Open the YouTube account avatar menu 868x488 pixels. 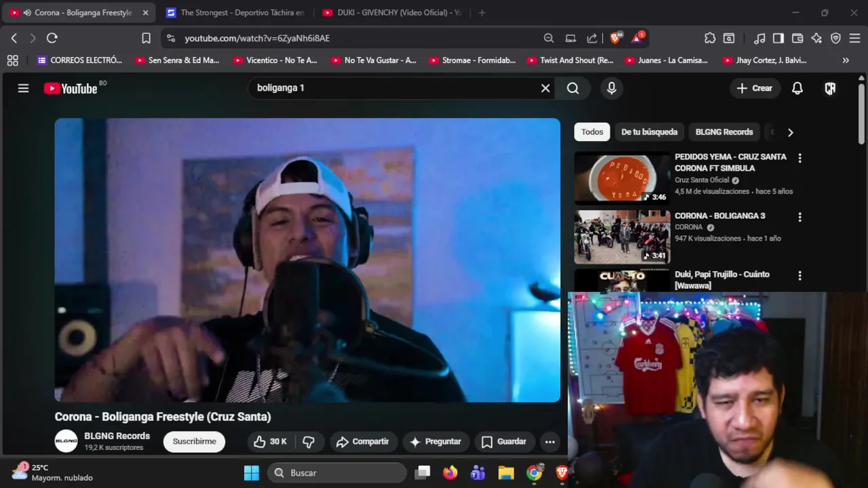(830, 88)
